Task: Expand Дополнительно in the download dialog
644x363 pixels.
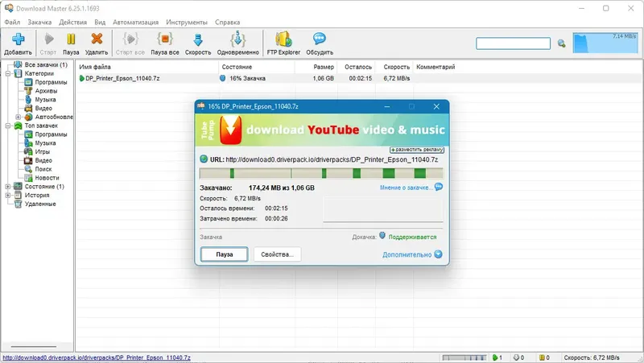Action: tap(412, 254)
